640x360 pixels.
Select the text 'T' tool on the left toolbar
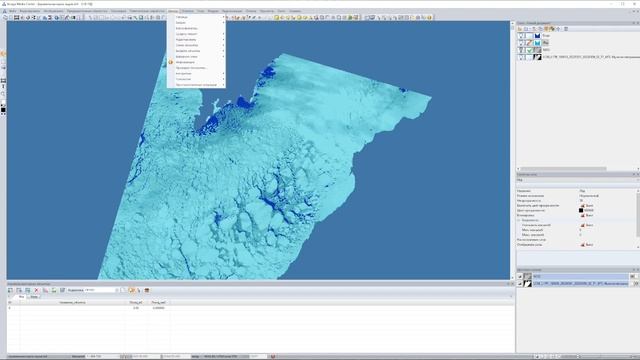3,87
